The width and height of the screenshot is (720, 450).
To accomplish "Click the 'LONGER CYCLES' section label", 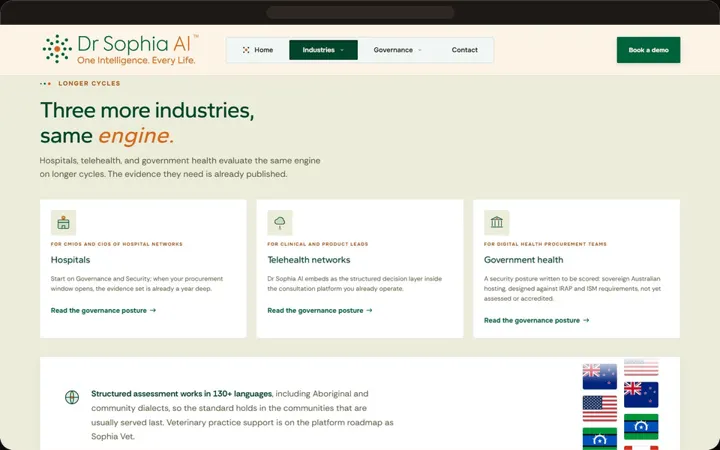I will [x=89, y=84].
